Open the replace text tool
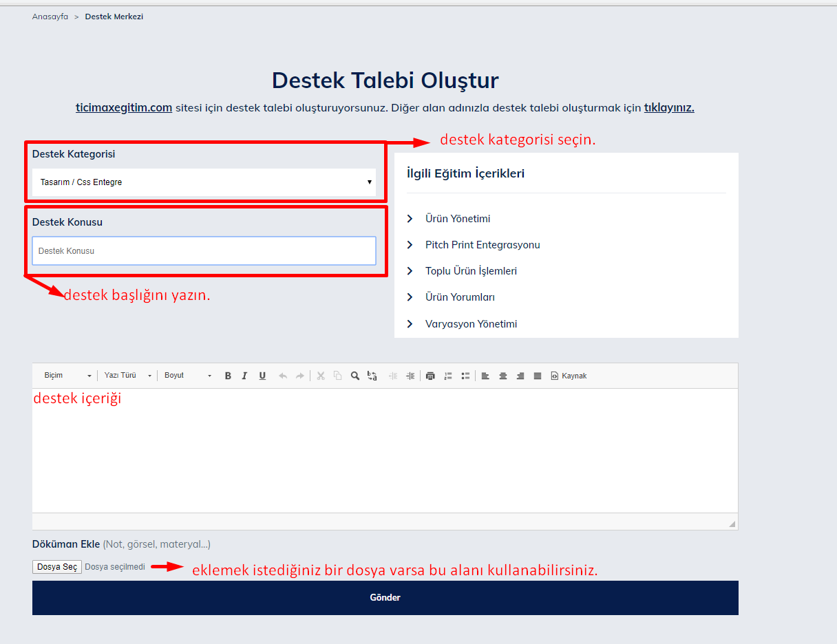The height and width of the screenshot is (644, 837). 372,376
